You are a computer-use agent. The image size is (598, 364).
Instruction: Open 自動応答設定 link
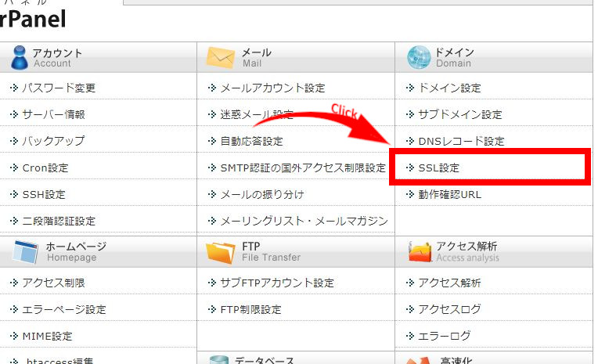tap(252, 141)
